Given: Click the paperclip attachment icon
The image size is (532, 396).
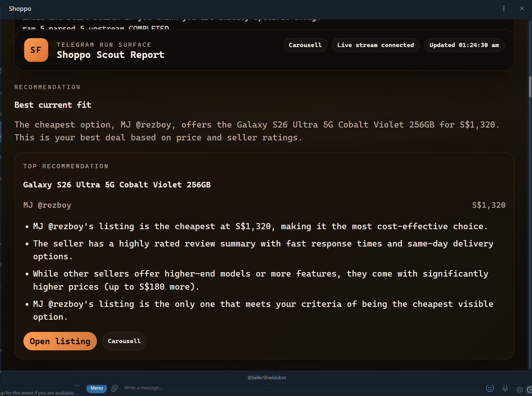Looking at the screenshot, I should [x=114, y=388].
